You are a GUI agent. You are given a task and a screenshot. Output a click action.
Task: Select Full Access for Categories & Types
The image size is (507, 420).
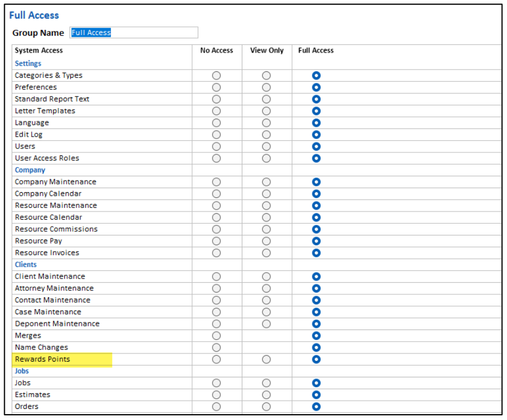click(x=316, y=76)
